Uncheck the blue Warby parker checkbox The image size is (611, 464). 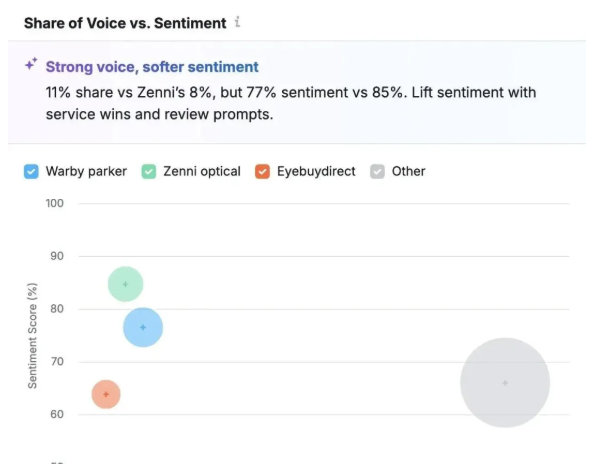(x=32, y=171)
